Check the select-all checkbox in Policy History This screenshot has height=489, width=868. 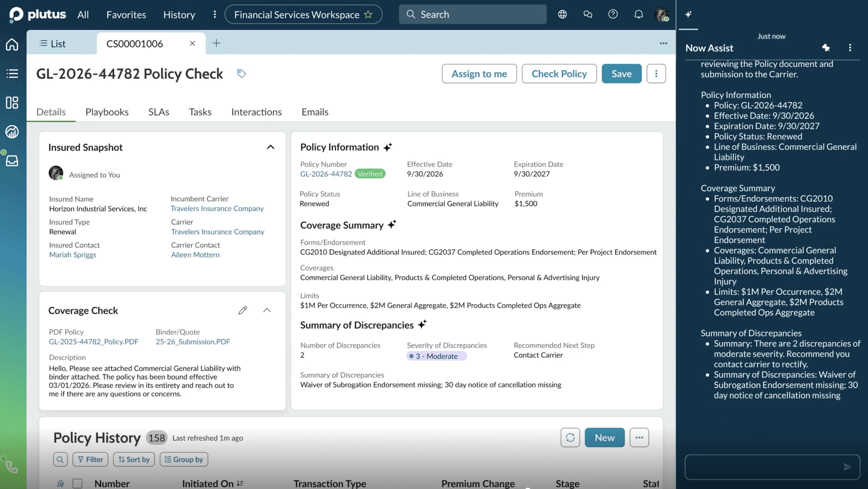click(x=77, y=483)
